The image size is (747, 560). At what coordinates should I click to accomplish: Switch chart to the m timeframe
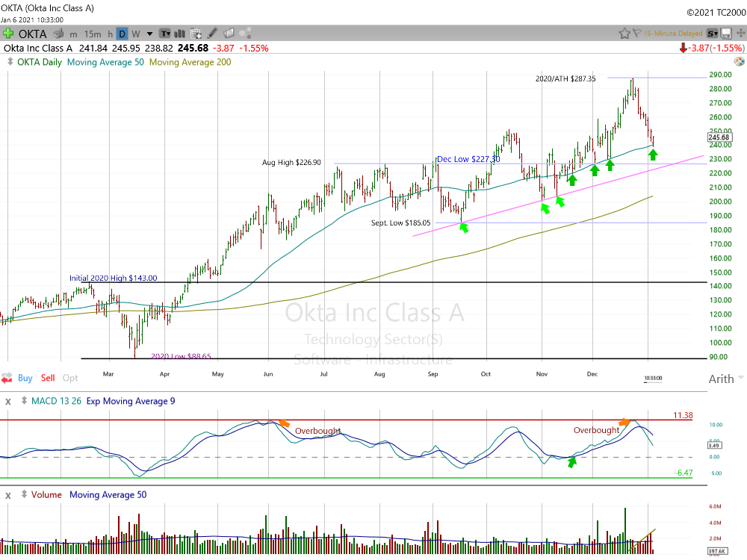pos(73,34)
